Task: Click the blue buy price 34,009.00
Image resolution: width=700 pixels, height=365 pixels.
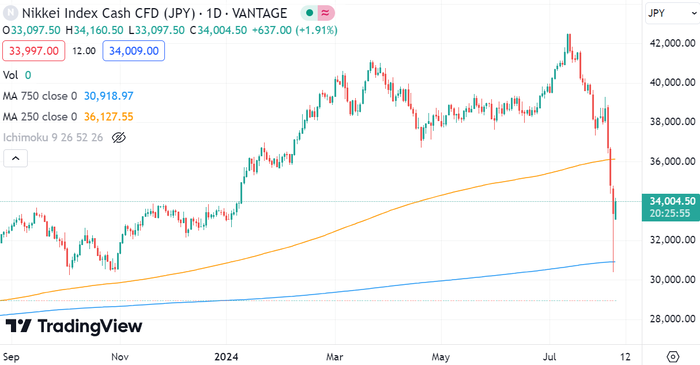Action: tap(133, 51)
